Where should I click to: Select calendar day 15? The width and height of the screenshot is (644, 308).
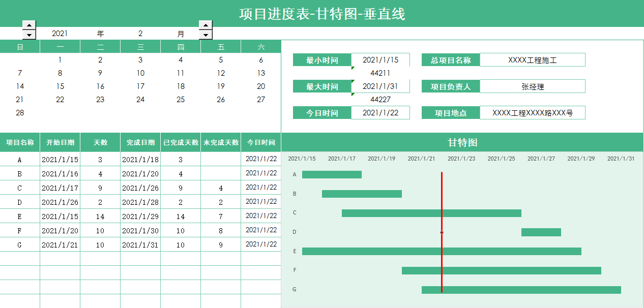60,86
